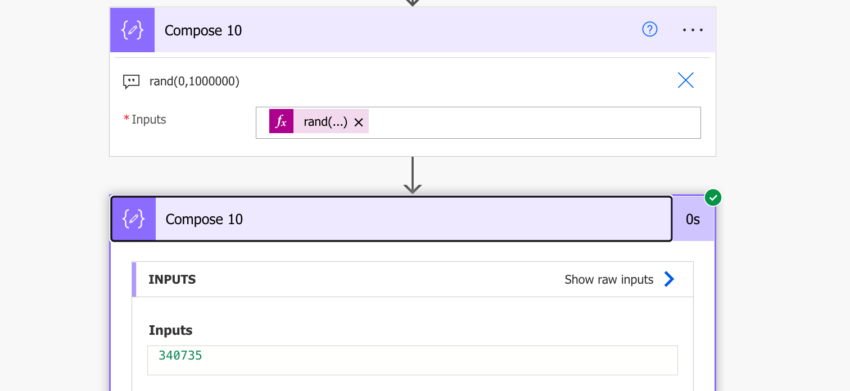Remove the rand(...) token using its x

(x=358, y=123)
